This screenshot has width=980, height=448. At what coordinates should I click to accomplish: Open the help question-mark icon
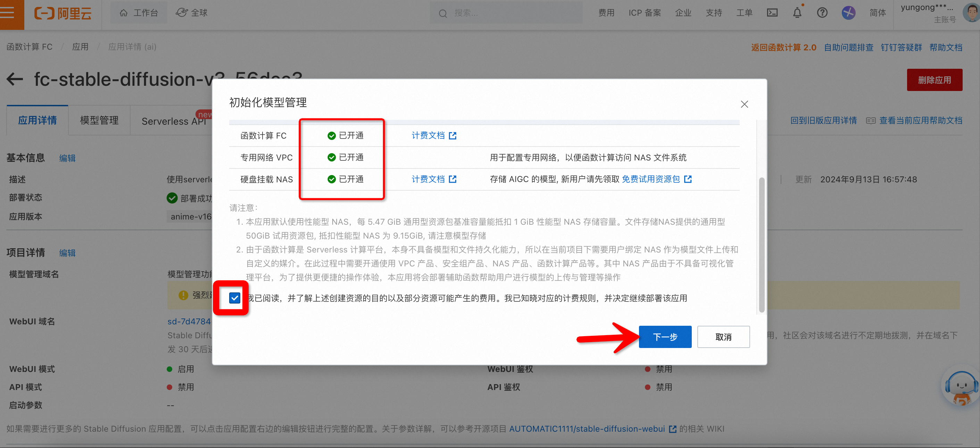click(x=822, y=13)
